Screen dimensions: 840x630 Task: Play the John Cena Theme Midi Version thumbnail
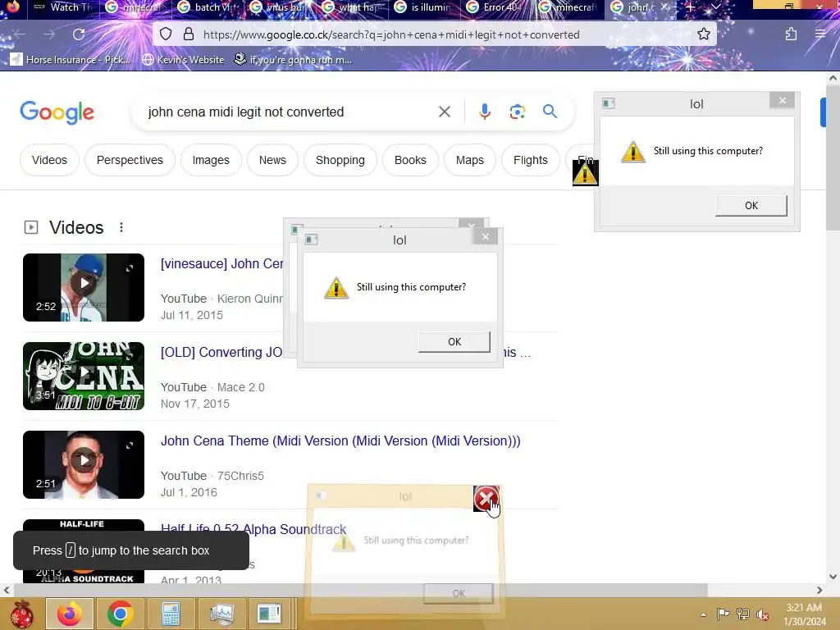[84, 464]
